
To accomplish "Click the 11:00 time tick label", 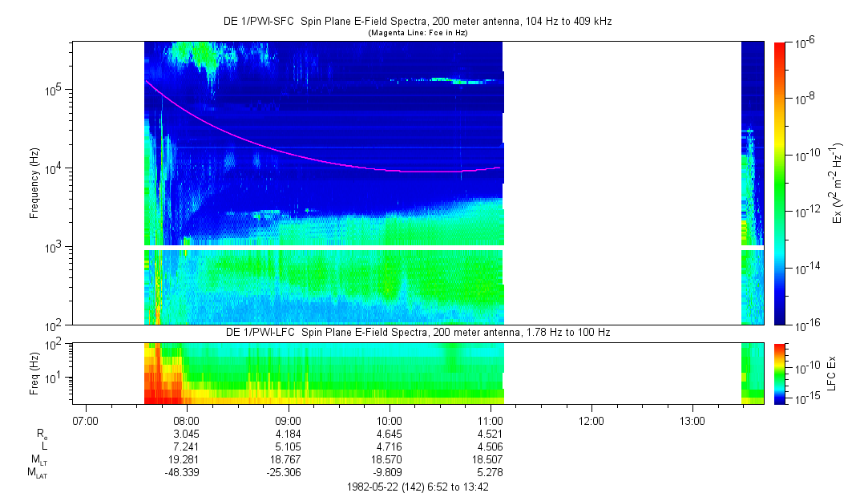I will (490, 421).
